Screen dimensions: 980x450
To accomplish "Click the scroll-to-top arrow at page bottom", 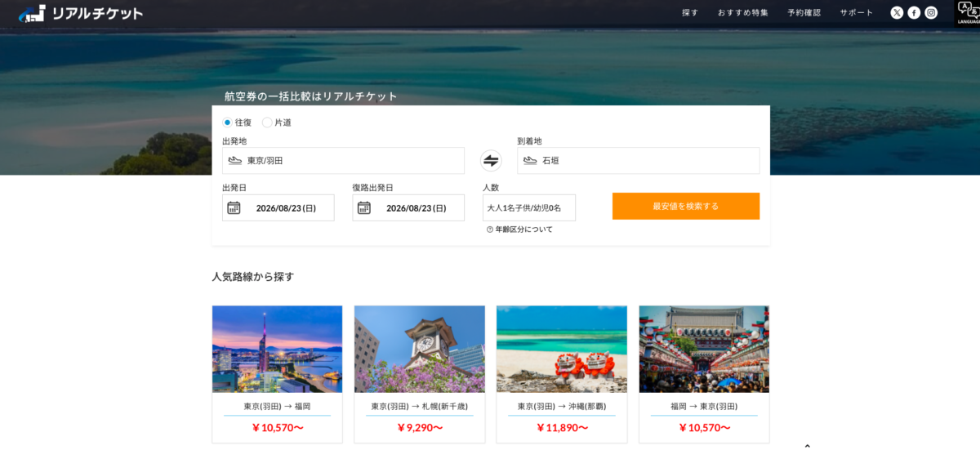I will click(807, 446).
